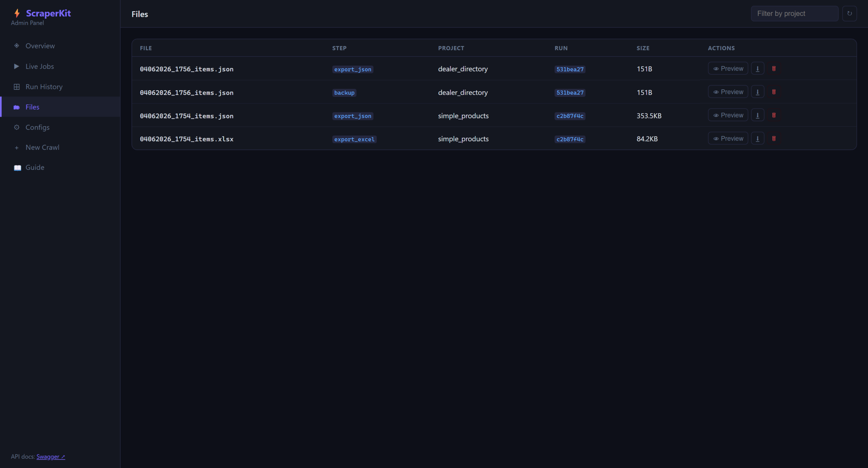
Task: Open Run History in sidebar
Action: (x=60, y=87)
